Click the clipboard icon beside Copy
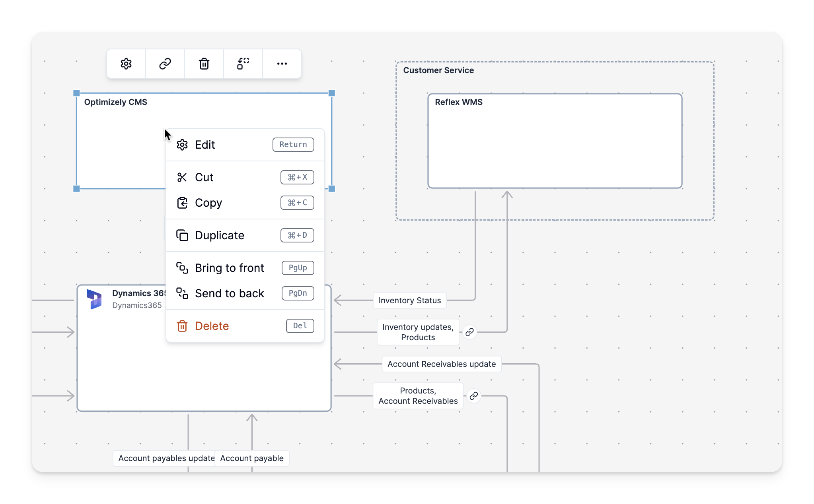The image size is (814, 504). (x=182, y=203)
